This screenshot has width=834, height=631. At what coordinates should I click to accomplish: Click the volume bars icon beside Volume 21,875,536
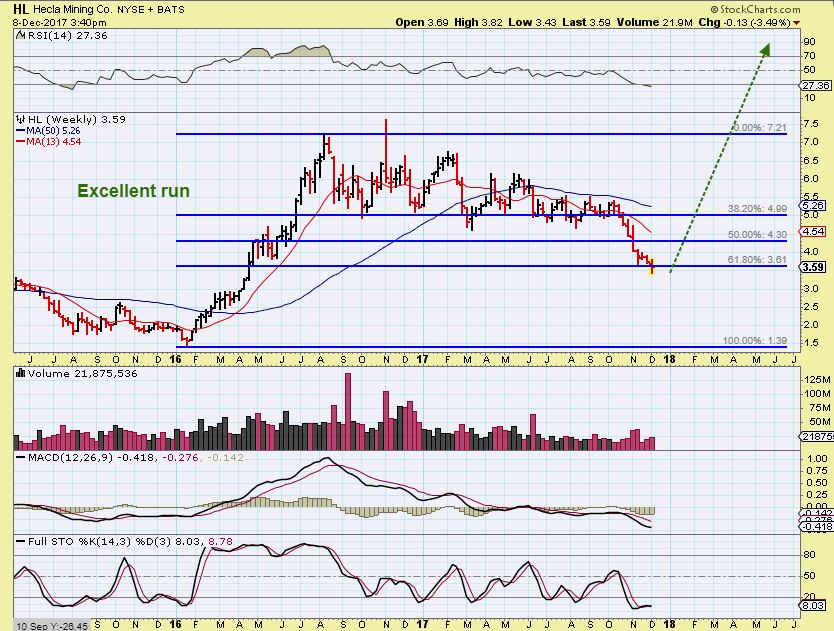pyautogui.click(x=21, y=373)
